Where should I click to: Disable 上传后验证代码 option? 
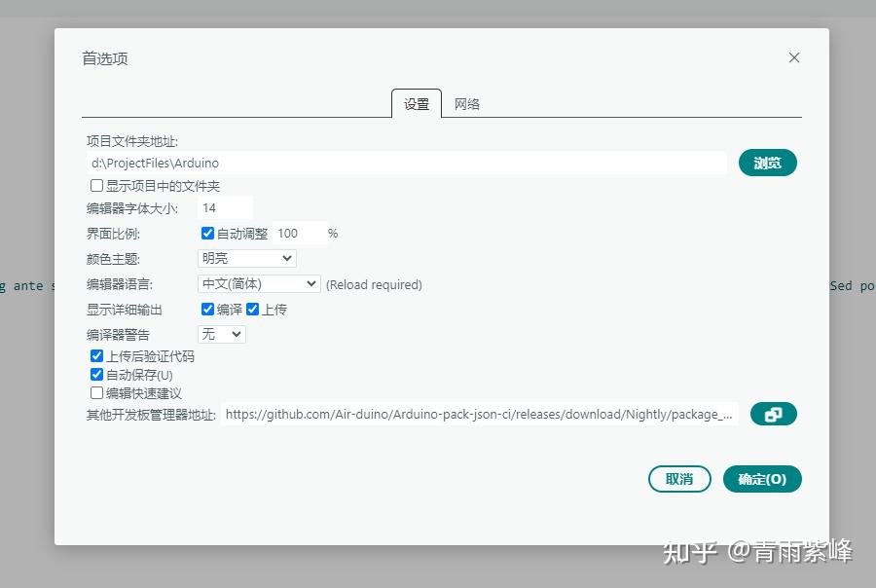point(96,355)
